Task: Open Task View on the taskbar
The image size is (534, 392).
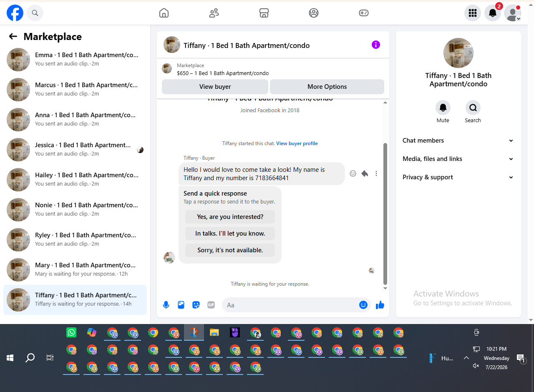Action: 50,358
